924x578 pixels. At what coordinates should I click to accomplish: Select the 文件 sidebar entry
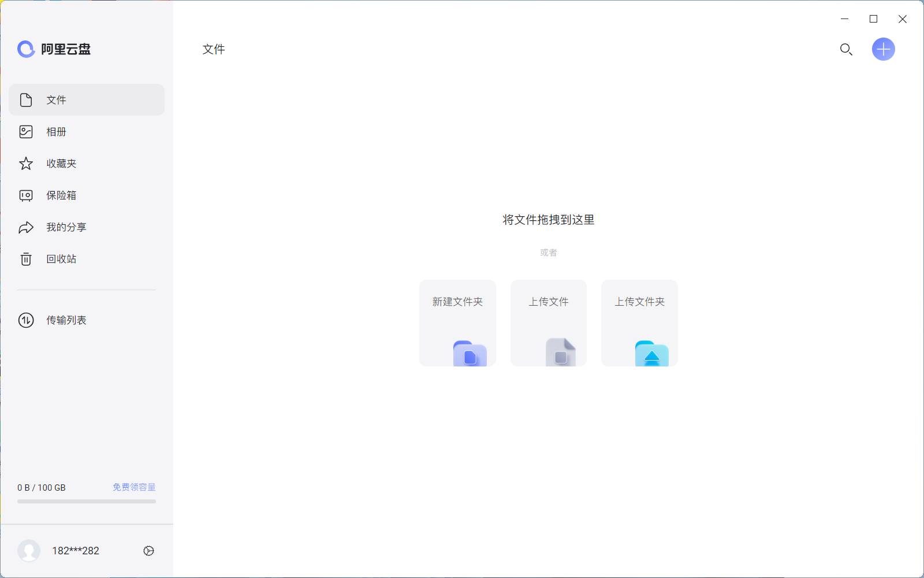56,99
